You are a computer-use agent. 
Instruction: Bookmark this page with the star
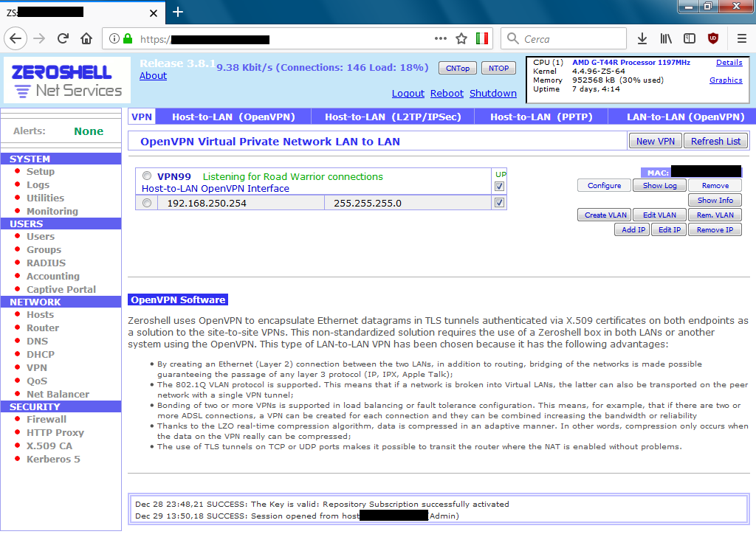pos(461,38)
